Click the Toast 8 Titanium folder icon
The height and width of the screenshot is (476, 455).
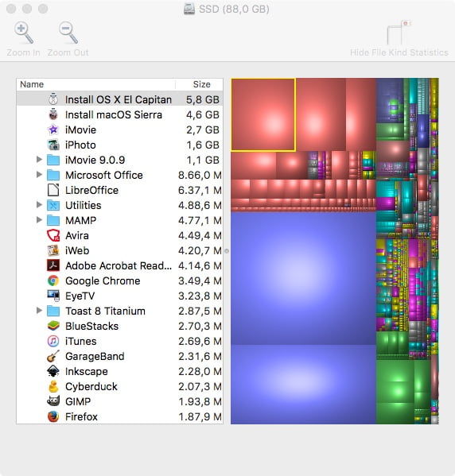pos(53,311)
